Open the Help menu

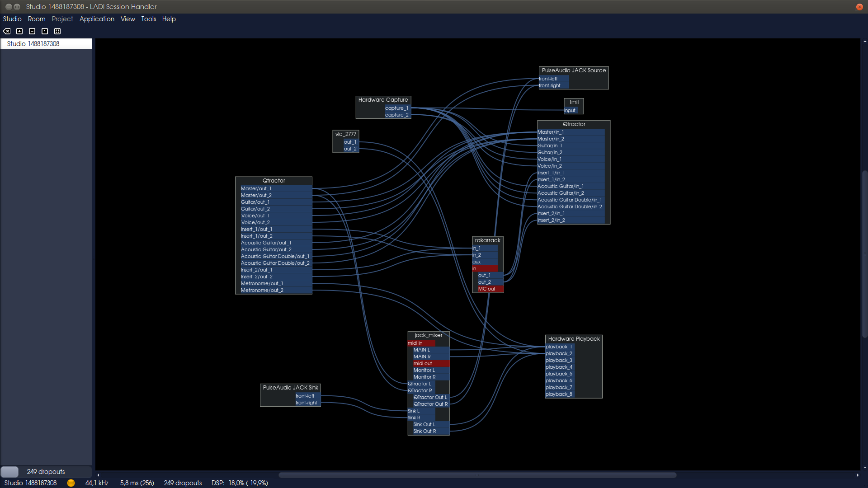[169, 19]
